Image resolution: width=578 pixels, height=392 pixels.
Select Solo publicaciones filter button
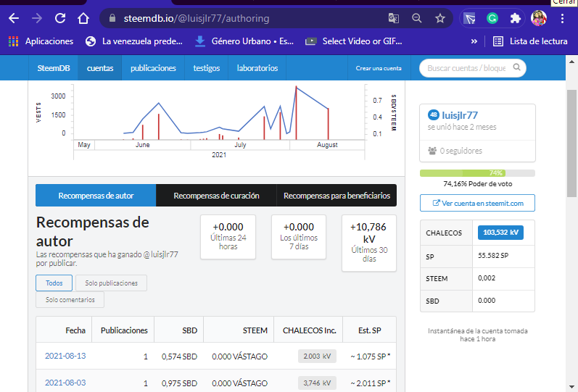(112, 283)
